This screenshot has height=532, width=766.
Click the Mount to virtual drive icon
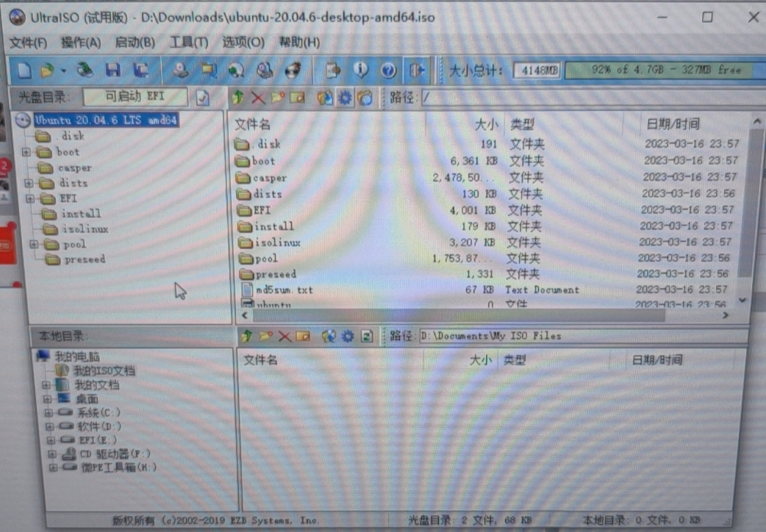265,71
